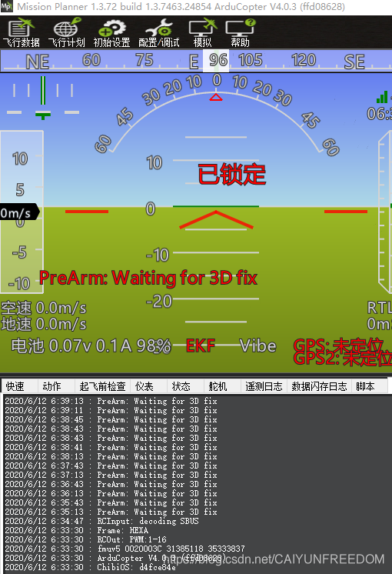Click the compass heading value 96
392x574 pixels.
pyautogui.click(x=218, y=60)
